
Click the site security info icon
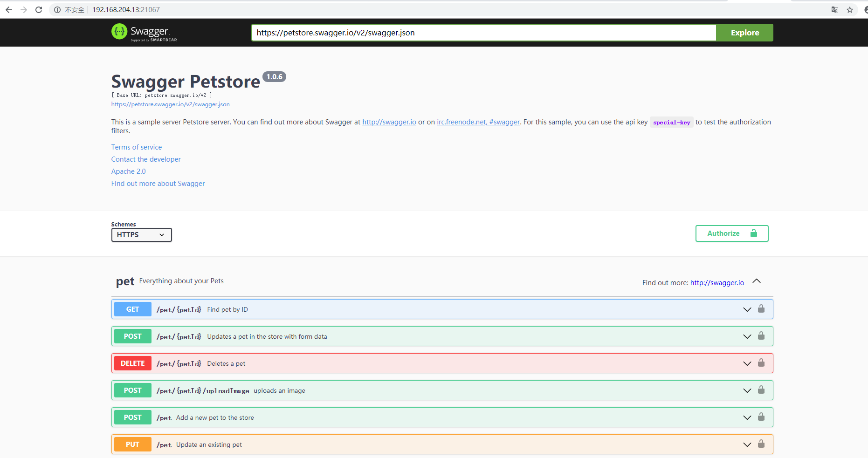point(57,10)
